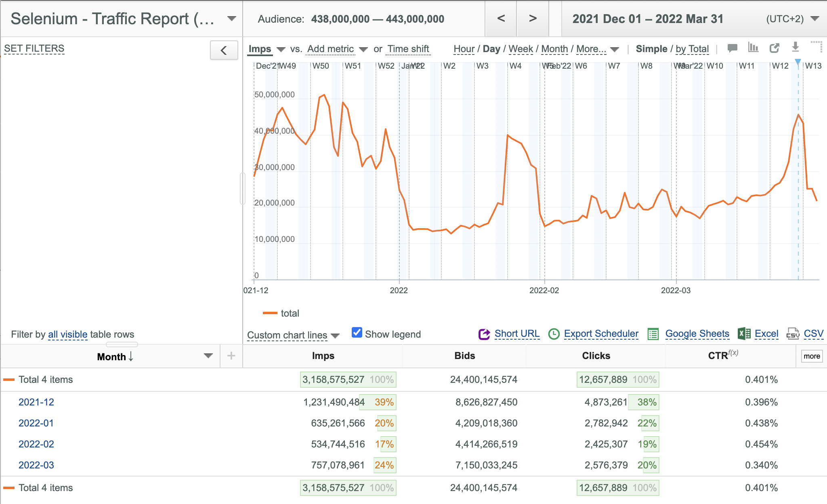Open the report title dropdown
The height and width of the screenshot is (504, 827).
pos(231,19)
